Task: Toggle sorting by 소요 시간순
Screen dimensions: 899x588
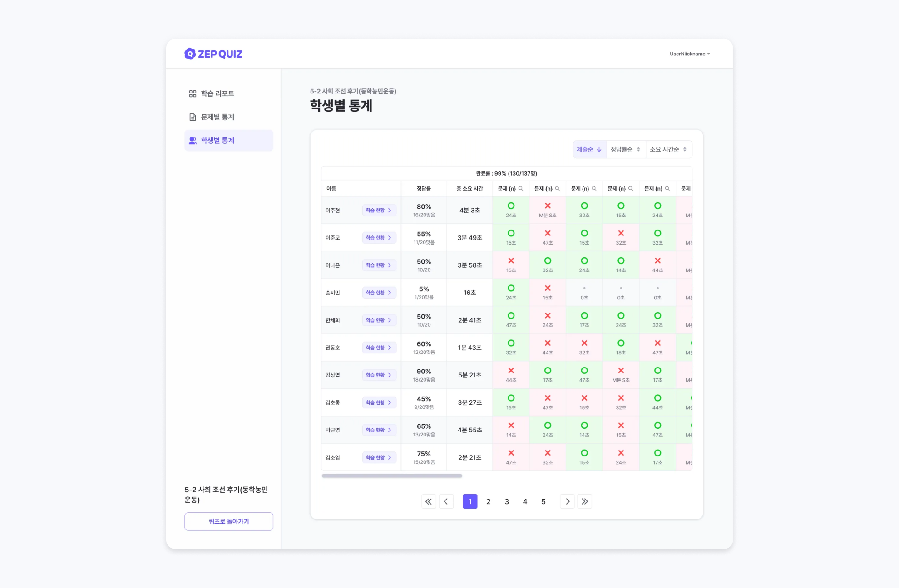Action: click(x=668, y=149)
